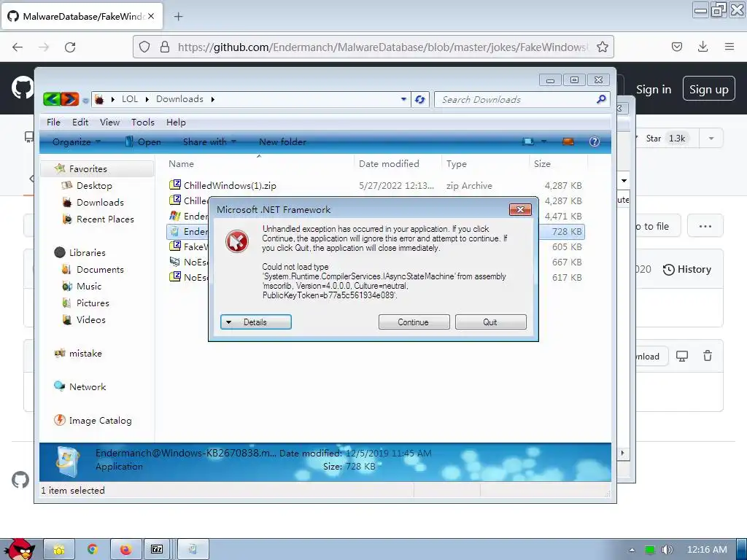This screenshot has width=747, height=560.
Task: Open 7-Zip from the taskbar
Action: pyautogui.click(x=157, y=550)
